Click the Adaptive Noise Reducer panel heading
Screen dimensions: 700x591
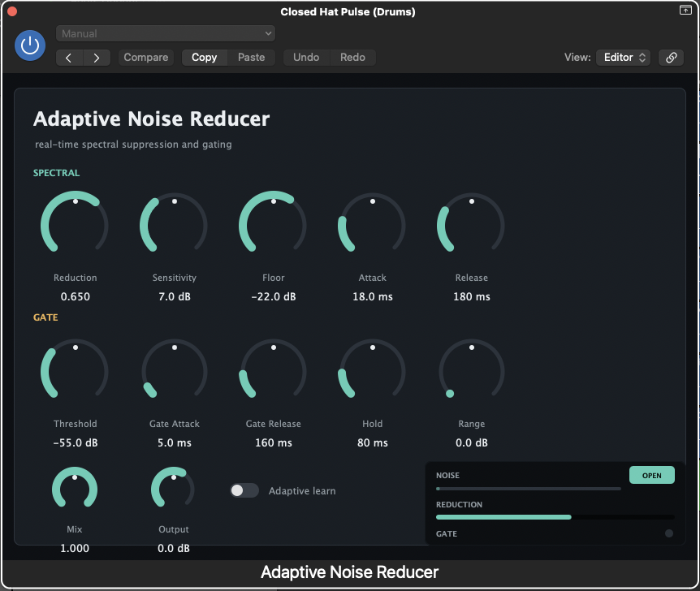pyautogui.click(x=151, y=119)
